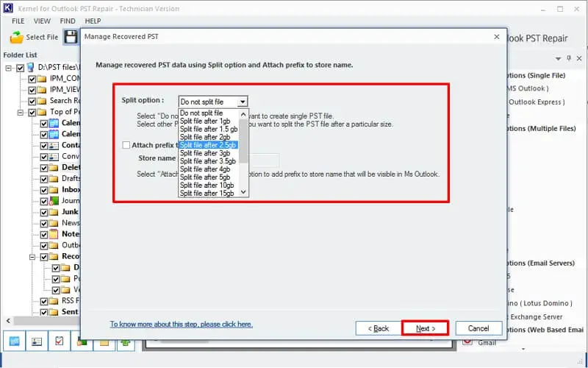The width and height of the screenshot is (588, 368).
Task: Open the HELP menu
Action: [x=93, y=21]
